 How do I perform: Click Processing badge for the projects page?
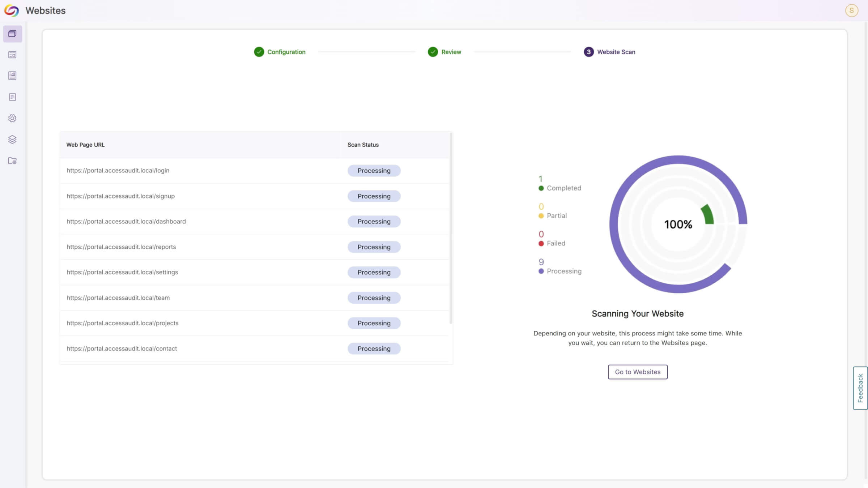374,323
